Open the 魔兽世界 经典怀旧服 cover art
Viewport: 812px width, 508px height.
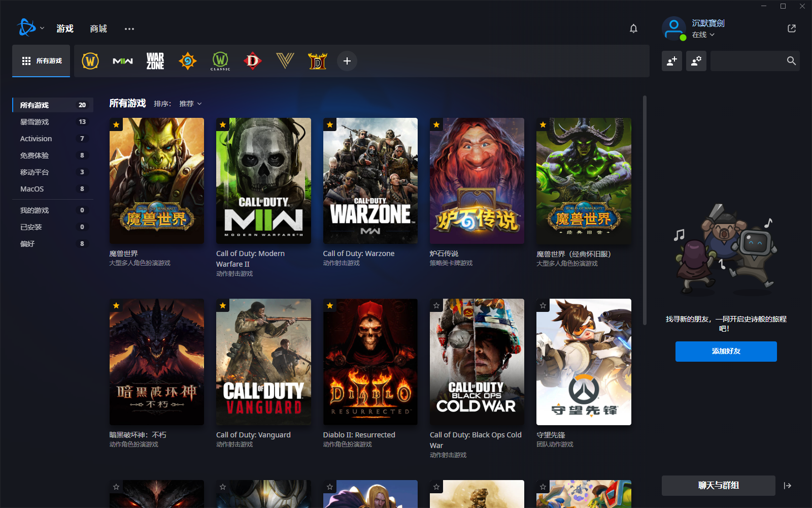[x=584, y=181]
